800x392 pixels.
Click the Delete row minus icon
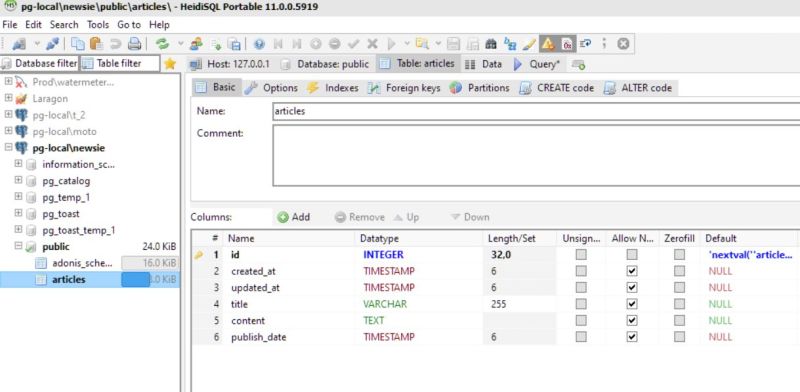click(334, 44)
